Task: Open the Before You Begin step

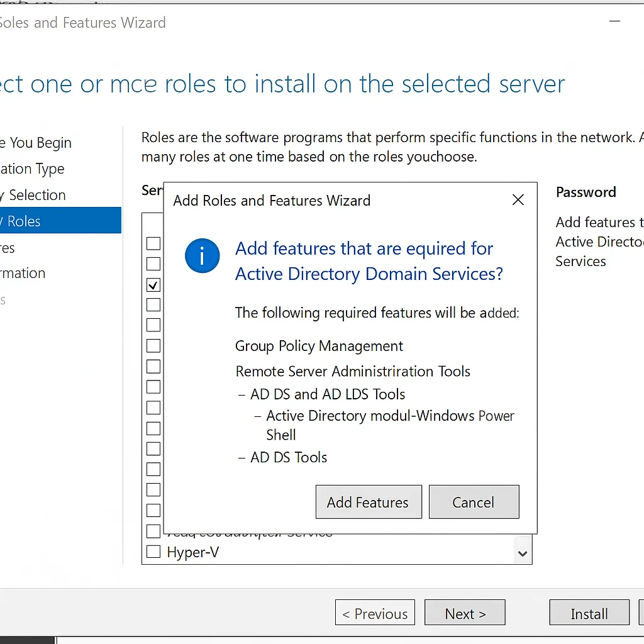Action: (x=36, y=143)
